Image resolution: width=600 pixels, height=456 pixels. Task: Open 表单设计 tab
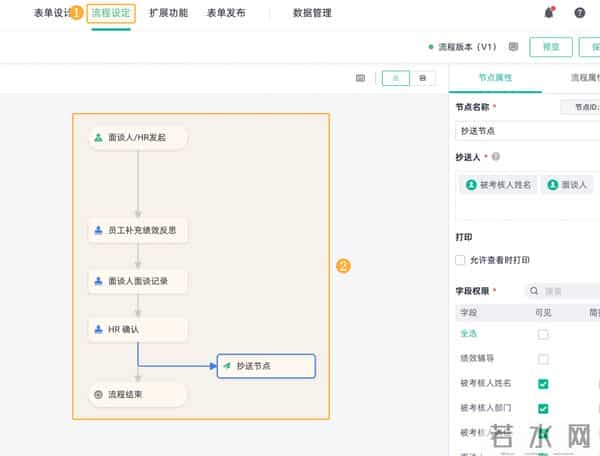pos(52,13)
